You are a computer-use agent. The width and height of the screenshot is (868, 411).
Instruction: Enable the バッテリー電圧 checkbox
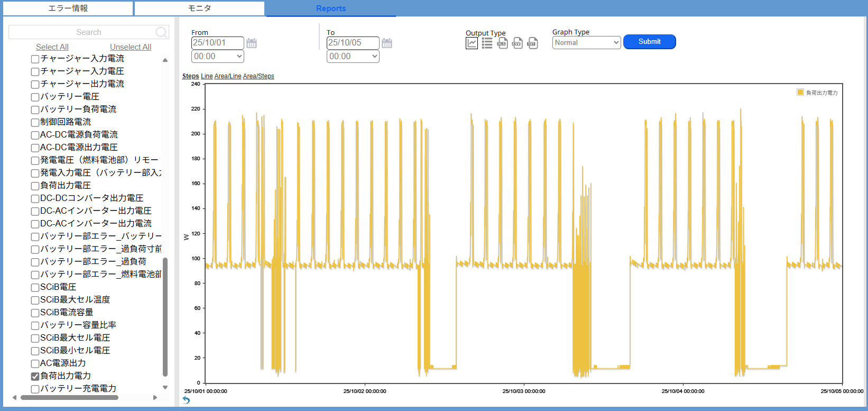pos(35,97)
